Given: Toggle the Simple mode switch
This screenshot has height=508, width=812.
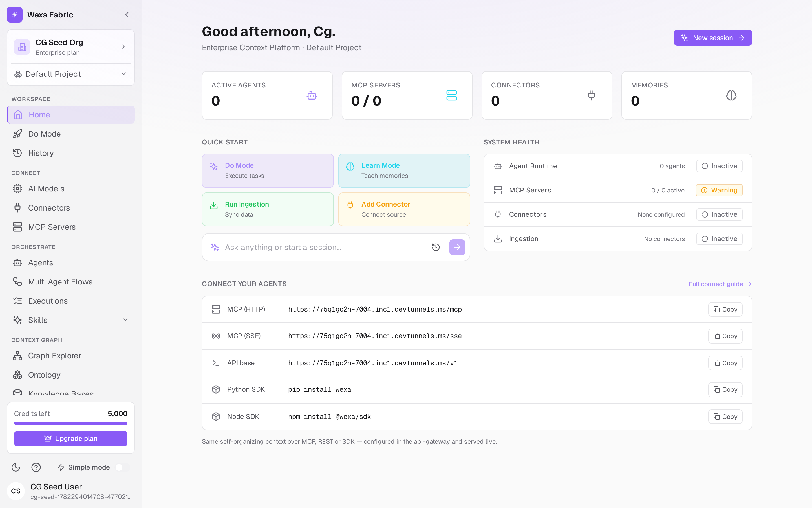Looking at the screenshot, I should point(122,467).
